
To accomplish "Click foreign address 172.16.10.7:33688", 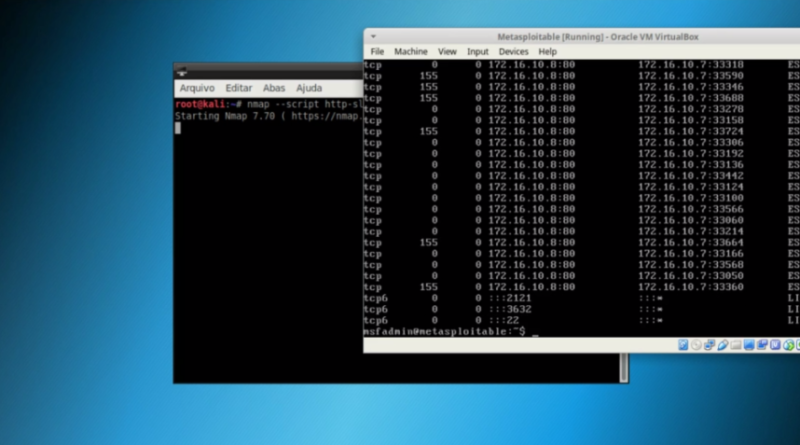I will coord(691,98).
